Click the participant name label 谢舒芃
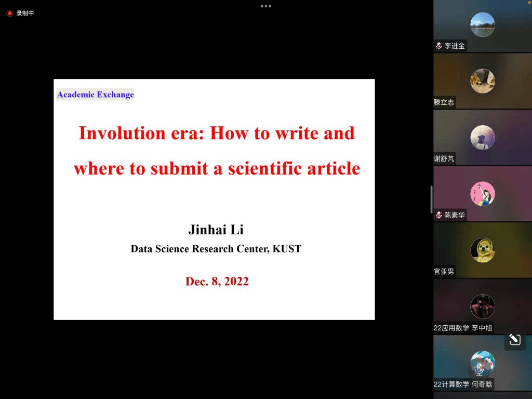Viewport: 532px width, 399px height. [444, 158]
